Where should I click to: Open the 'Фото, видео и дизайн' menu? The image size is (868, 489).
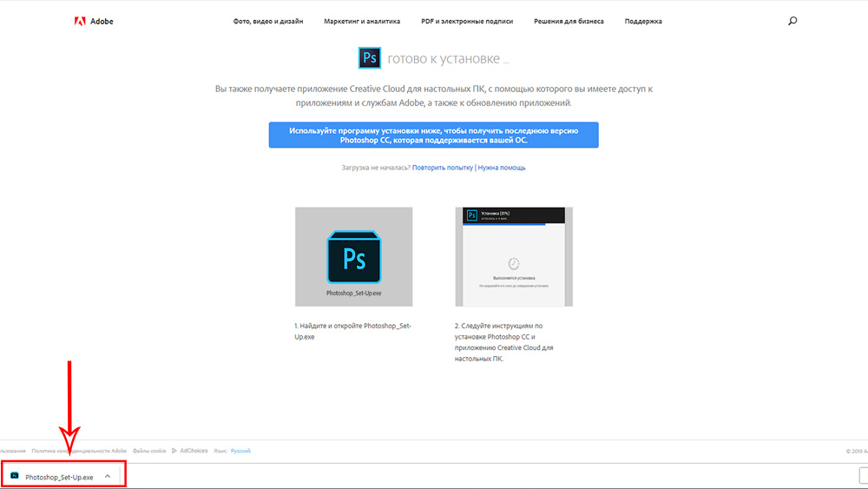268,21
